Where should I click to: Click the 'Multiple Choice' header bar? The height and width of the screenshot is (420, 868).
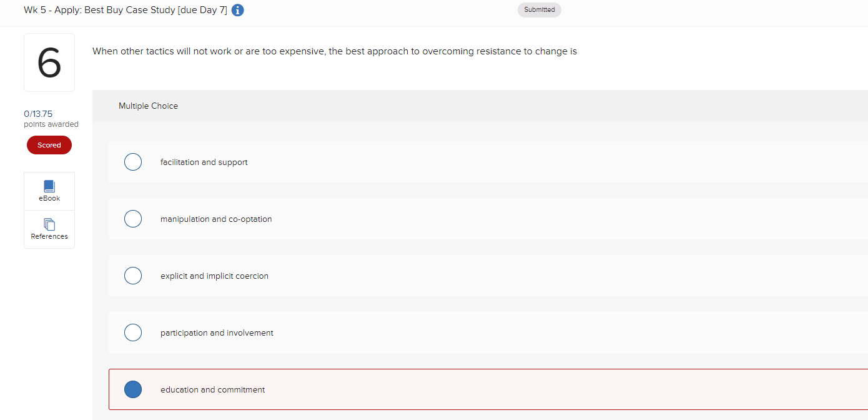(148, 105)
